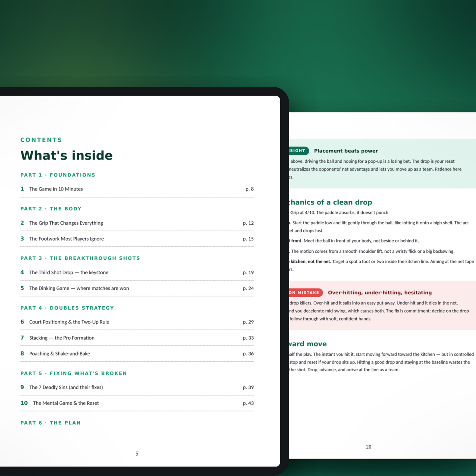Click 'PART 5 · FIXING WHAT'S BROKEN' header
This screenshot has width=476, height=476.
point(74,373)
